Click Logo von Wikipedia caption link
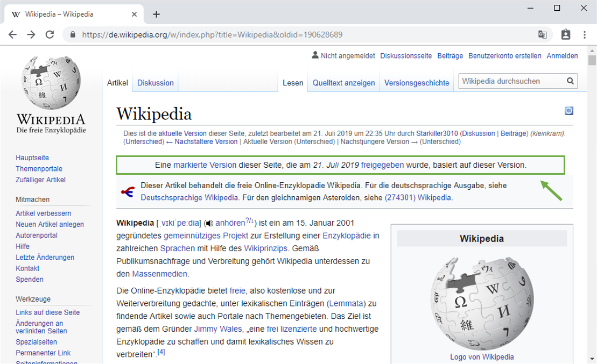The height and width of the screenshot is (364, 597). [482, 357]
